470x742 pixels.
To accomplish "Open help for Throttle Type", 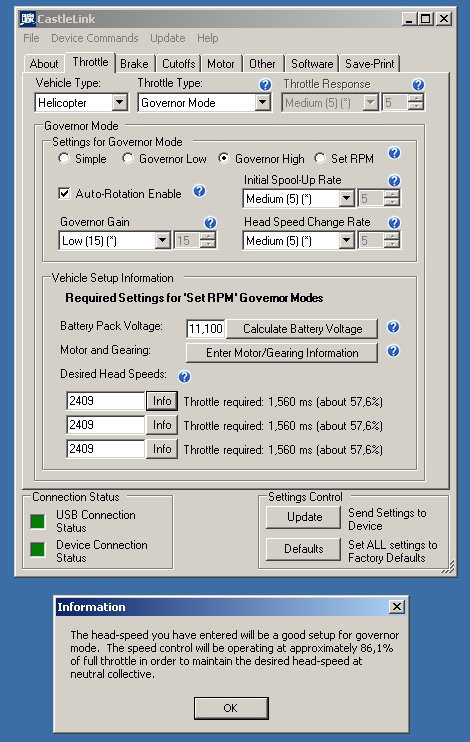I will pos(266,85).
